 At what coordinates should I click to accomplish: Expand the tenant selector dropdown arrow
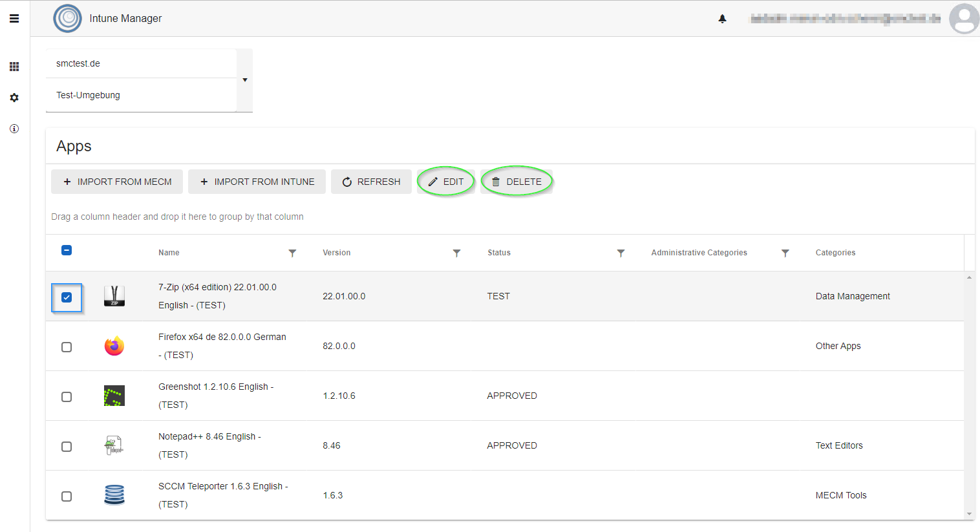pyautogui.click(x=244, y=80)
